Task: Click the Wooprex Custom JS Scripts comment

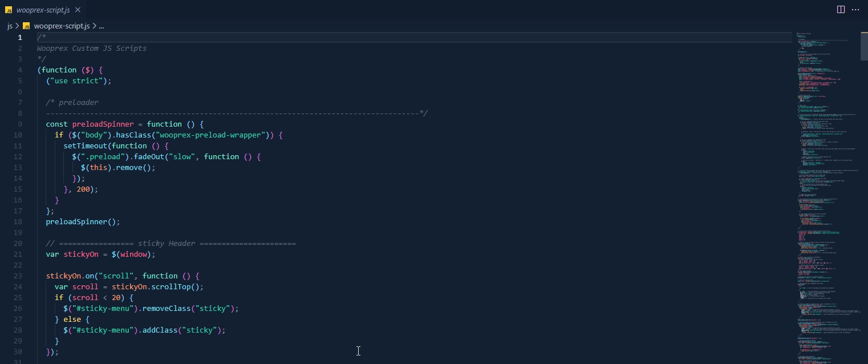Action: coord(92,48)
